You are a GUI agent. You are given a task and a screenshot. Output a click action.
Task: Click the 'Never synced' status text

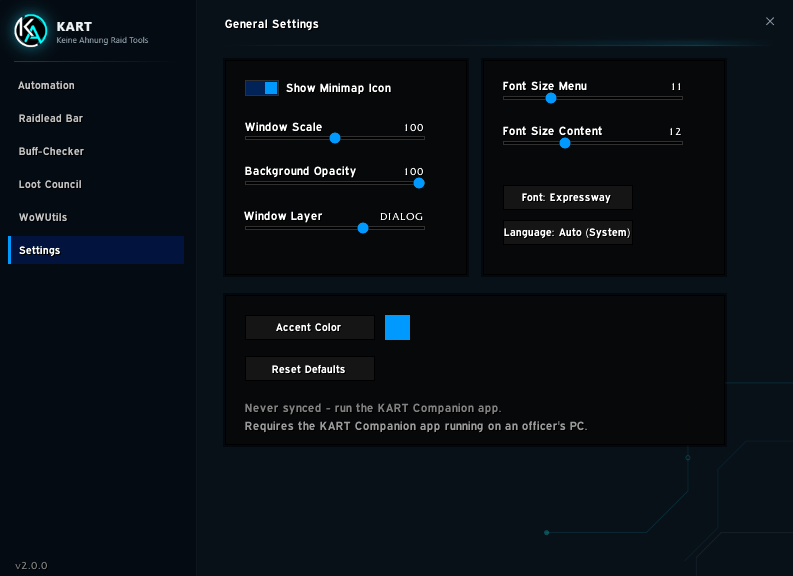coord(373,408)
